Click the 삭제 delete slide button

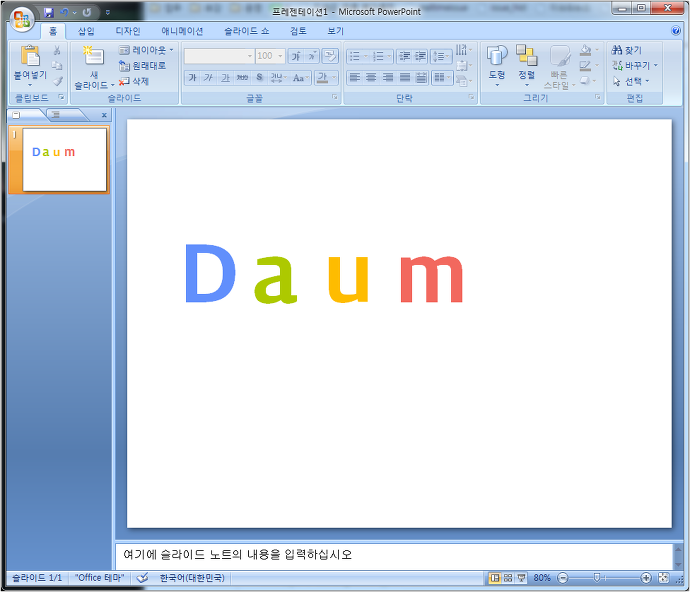click(x=134, y=81)
